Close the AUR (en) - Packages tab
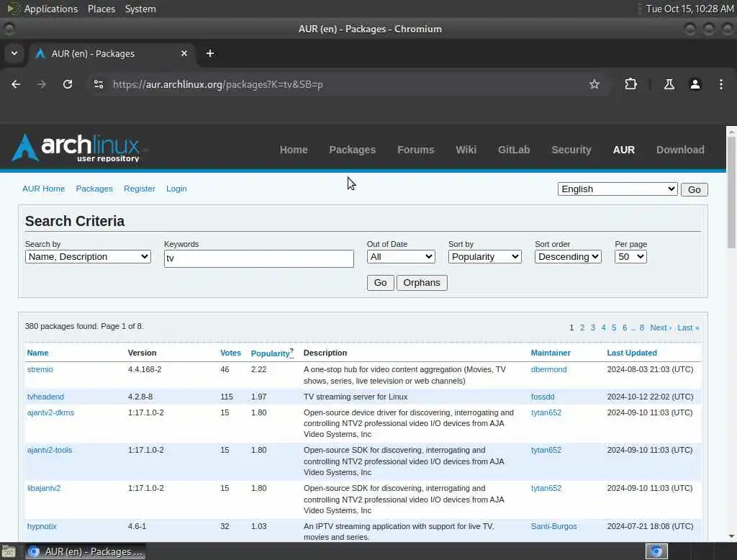737x560 pixels. coord(184,53)
